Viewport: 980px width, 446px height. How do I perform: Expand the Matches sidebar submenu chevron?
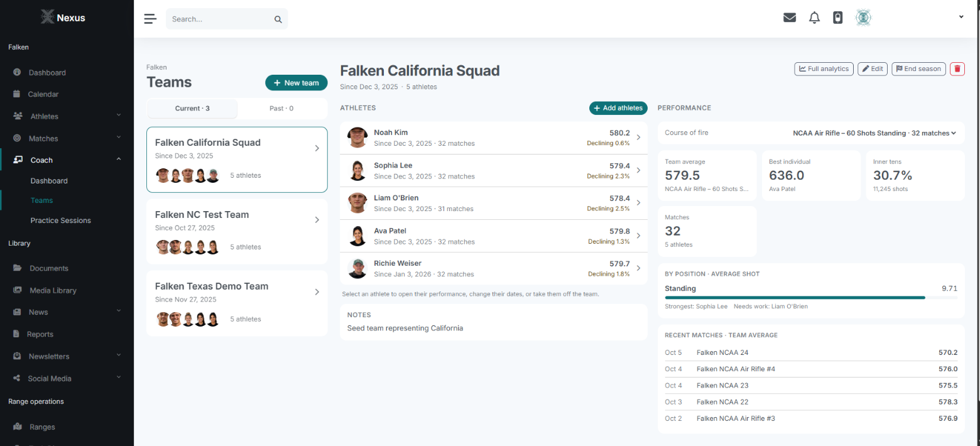point(119,138)
